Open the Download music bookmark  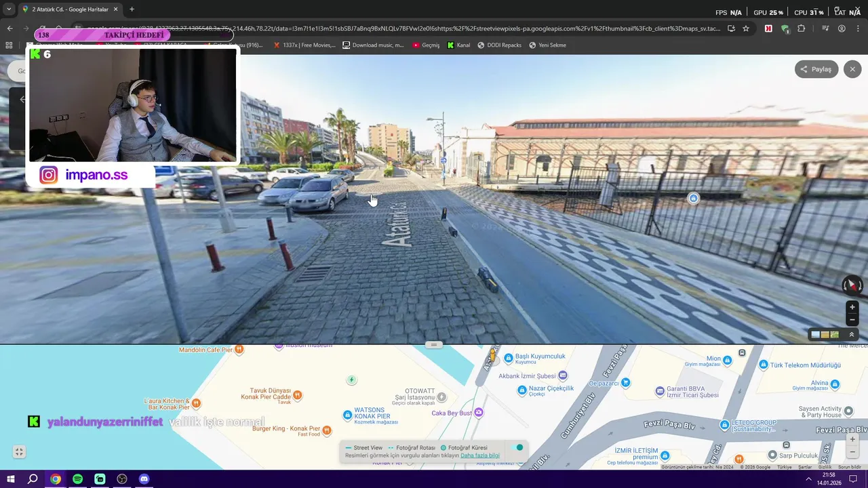point(373,45)
